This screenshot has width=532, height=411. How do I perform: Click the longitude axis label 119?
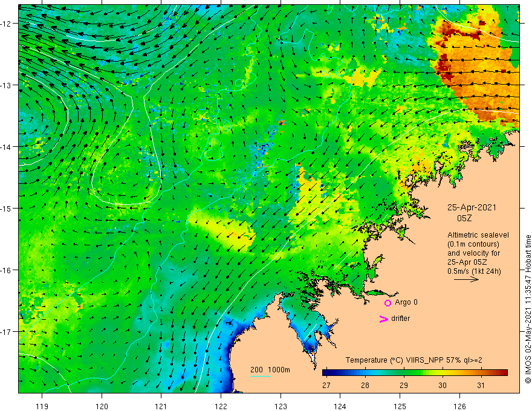pyautogui.click(x=42, y=406)
